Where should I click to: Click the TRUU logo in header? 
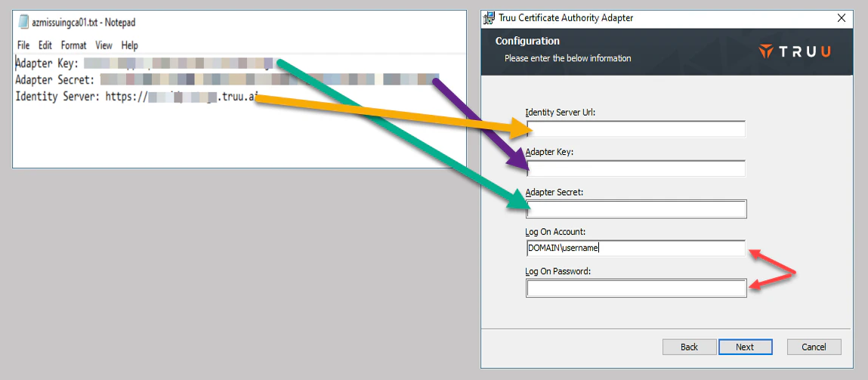pyautogui.click(x=795, y=52)
